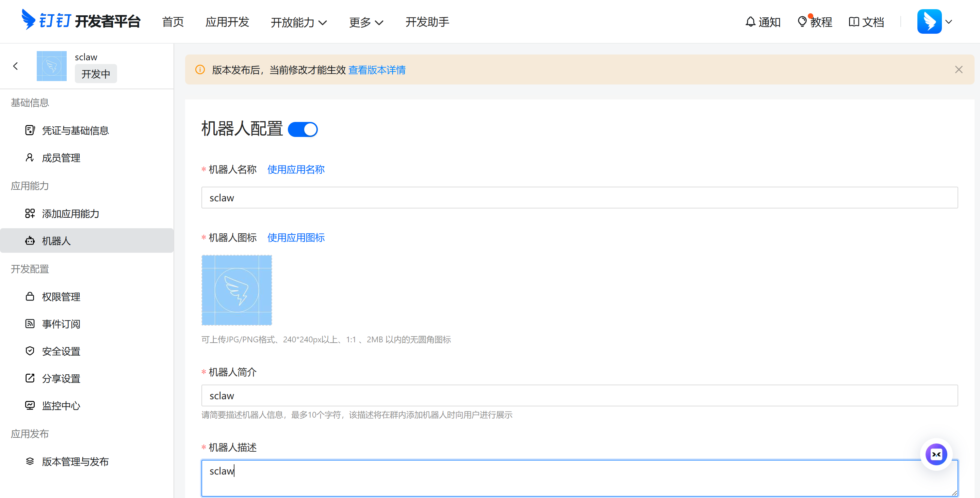Open 安全设置 security settings icon

tap(30, 351)
